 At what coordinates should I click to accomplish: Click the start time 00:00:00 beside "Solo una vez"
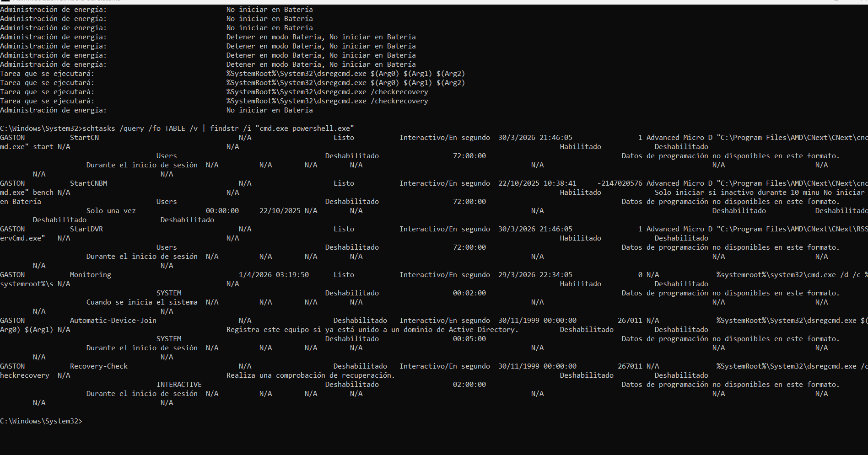coord(222,211)
